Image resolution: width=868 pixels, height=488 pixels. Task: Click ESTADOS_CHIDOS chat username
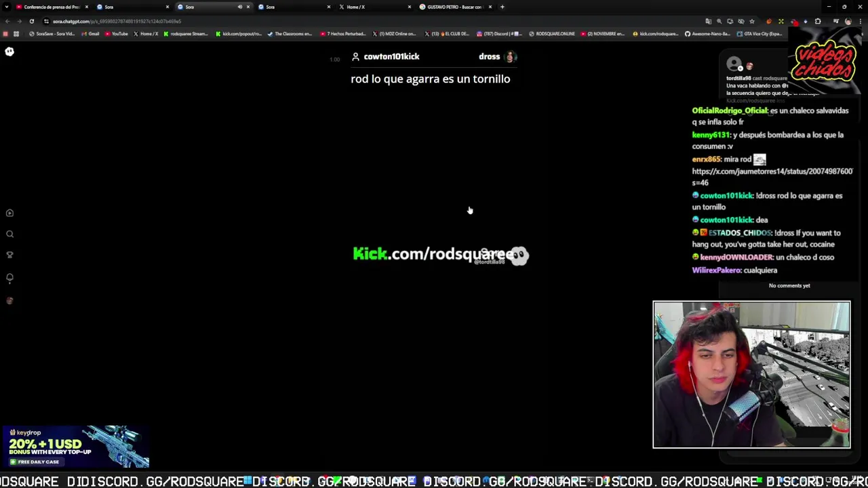tap(740, 233)
